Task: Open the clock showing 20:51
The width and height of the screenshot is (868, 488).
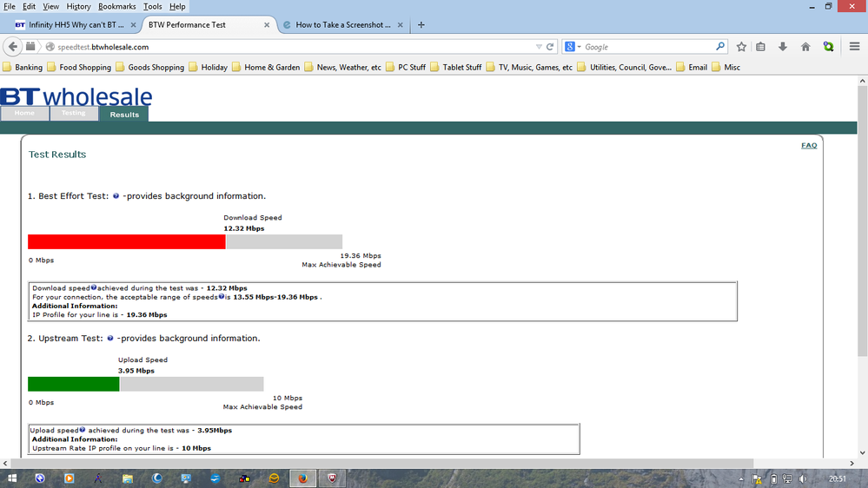Action: 838,479
